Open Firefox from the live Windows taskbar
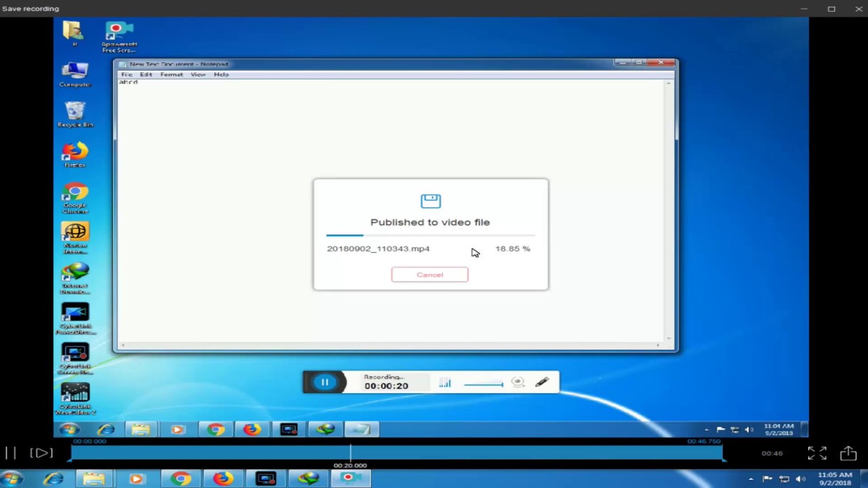This screenshot has height=488, width=868. 222,479
